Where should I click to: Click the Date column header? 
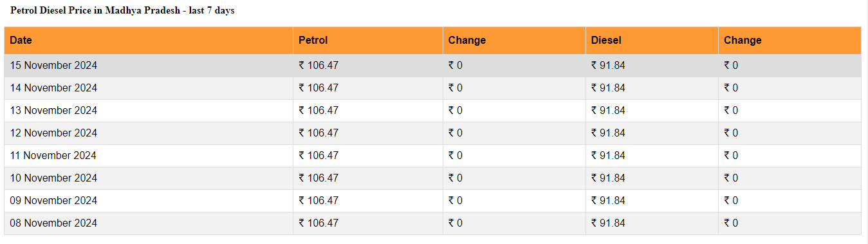point(149,40)
